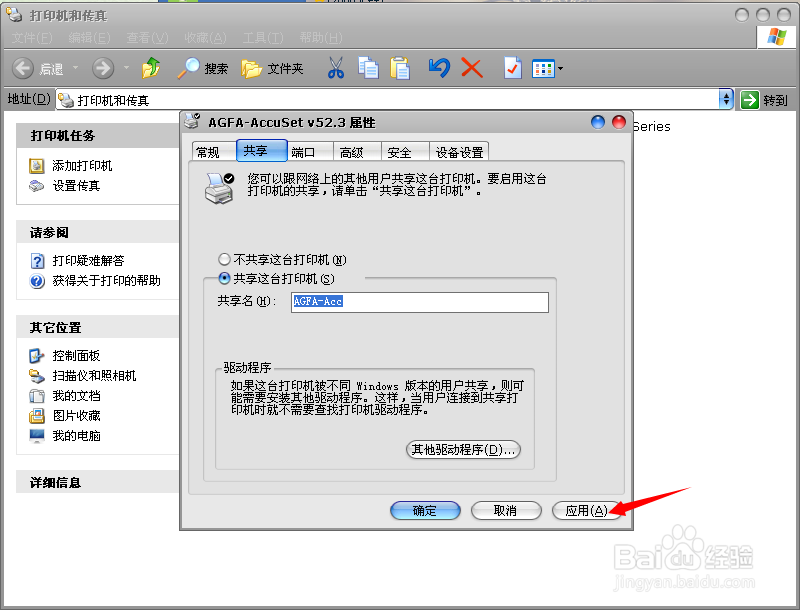Collapse the 请参阅 panel header

point(97,232)
